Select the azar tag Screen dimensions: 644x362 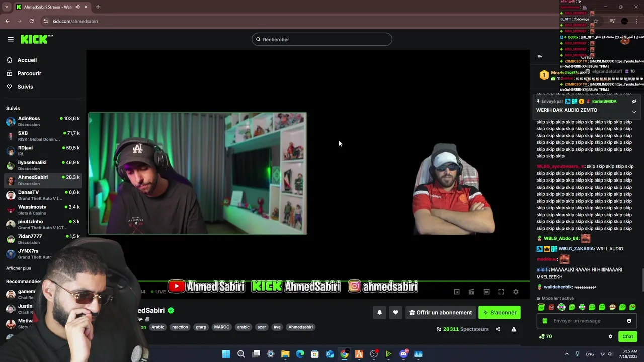[x=262, y=327]
